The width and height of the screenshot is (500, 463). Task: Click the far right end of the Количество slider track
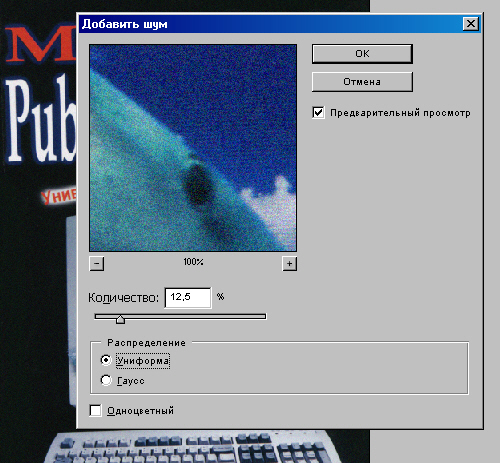pyautogui.click(x=263, y=316)
